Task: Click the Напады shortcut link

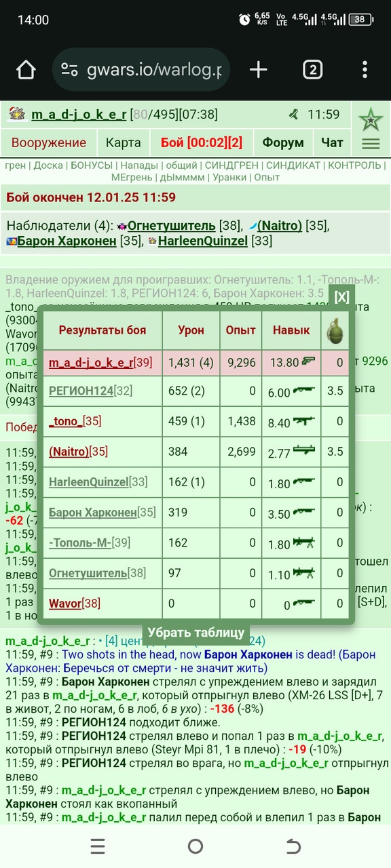Action: click(x=140, y=165)
